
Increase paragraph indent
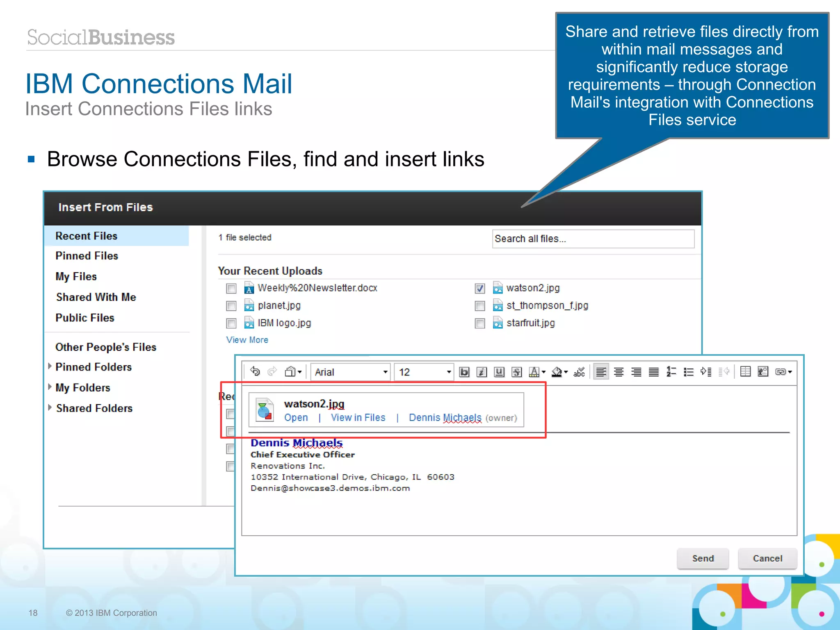[706, 372]
